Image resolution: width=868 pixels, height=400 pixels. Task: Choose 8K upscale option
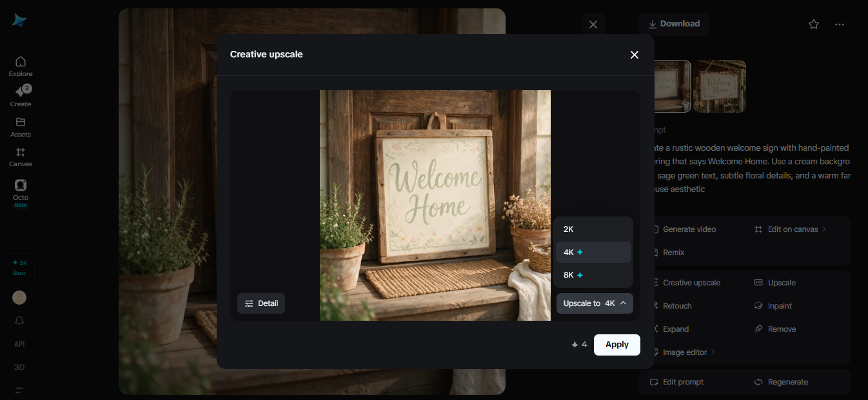(x=593, y=275)
